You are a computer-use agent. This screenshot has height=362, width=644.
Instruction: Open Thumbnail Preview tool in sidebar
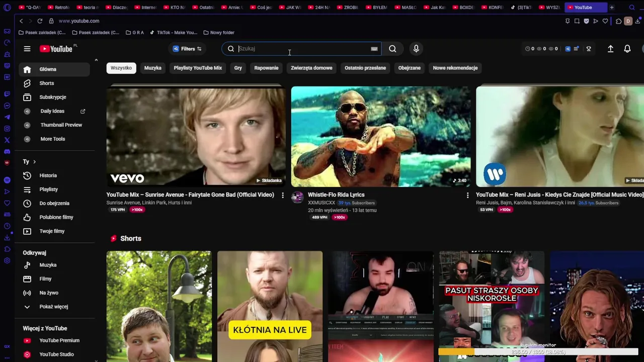point(54,125)
